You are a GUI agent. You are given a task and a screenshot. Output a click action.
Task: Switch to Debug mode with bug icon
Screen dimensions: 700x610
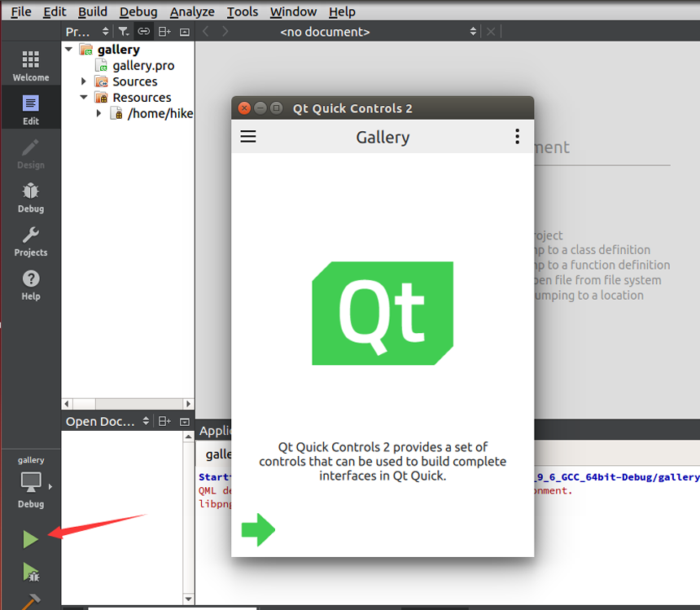(31, 197)
